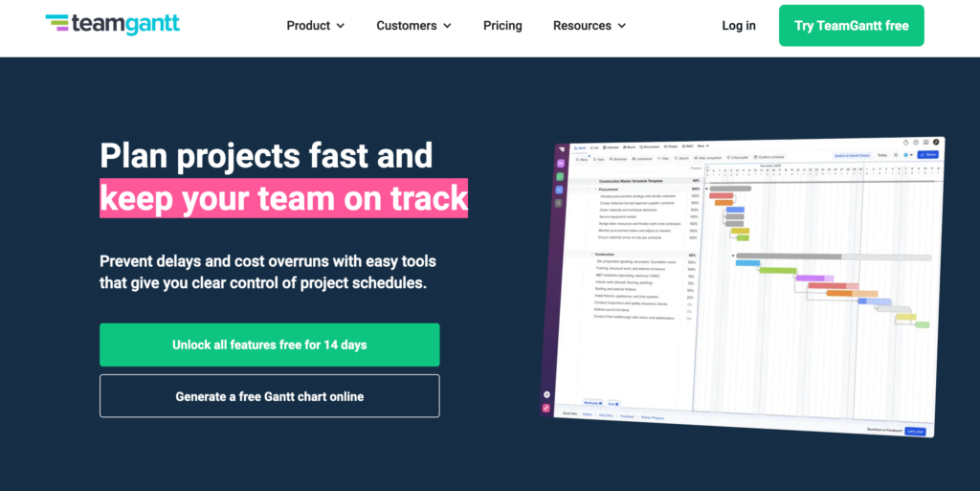
Task: Click the Log in link
Action: 738,26
